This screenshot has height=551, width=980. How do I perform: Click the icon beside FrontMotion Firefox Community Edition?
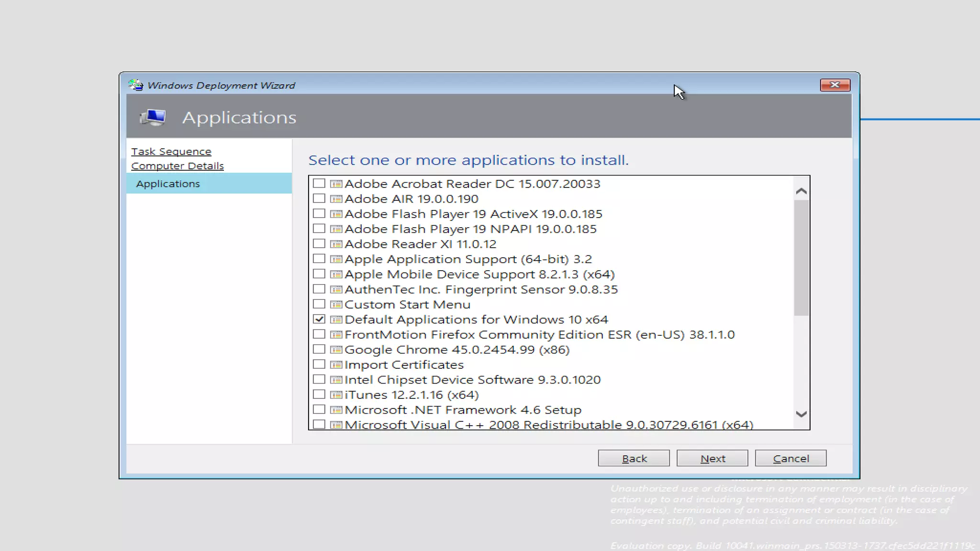336,334
